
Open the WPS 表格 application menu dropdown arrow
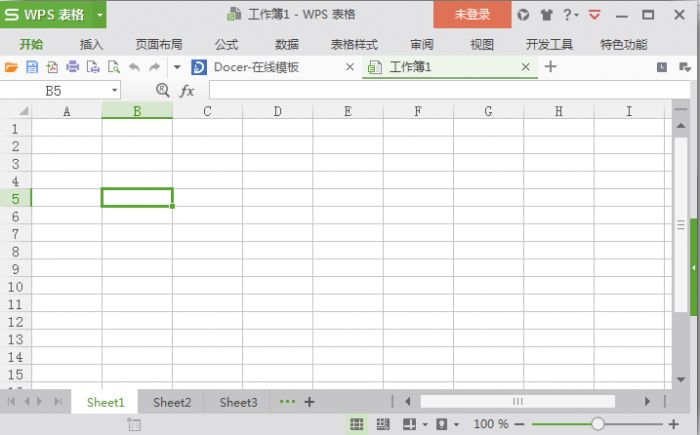coord(100,15)
